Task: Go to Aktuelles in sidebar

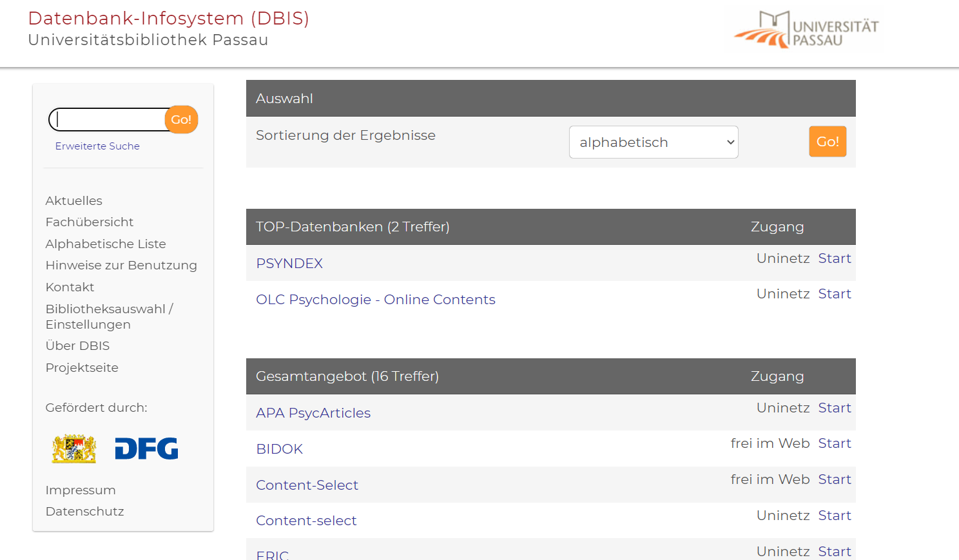Action: [74, 201]
